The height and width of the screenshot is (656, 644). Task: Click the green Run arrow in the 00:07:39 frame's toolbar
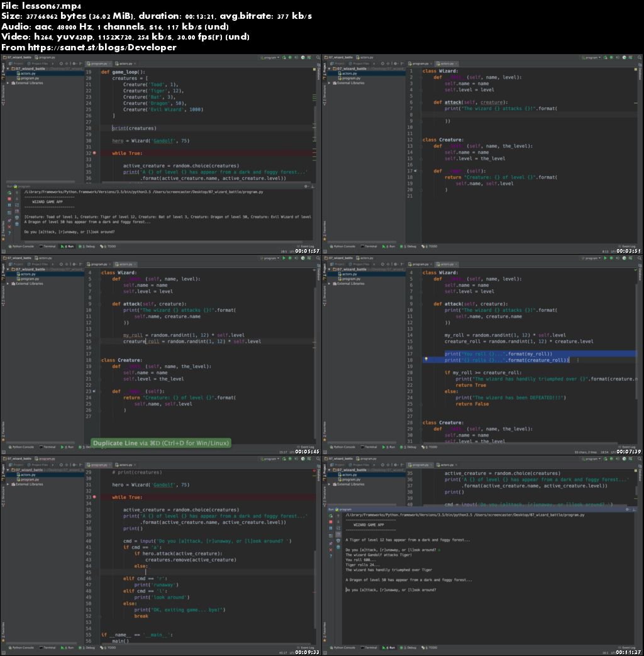point(605,258)
